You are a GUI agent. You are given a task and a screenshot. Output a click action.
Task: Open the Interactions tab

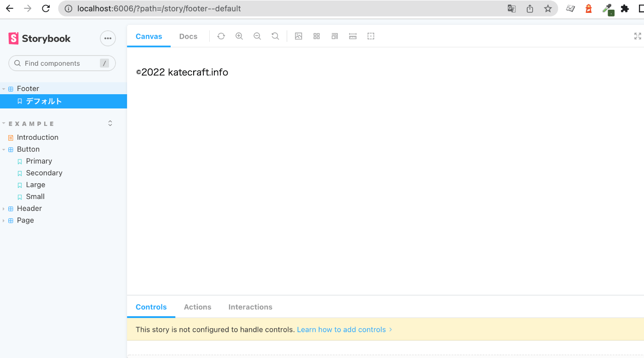tap(250, 307)
